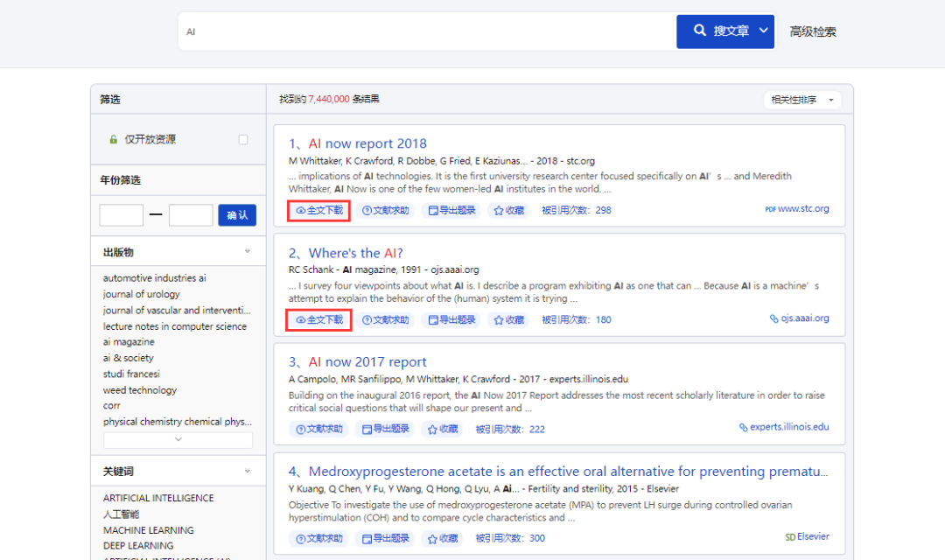Filter by ai magazine publication
The height and width of the screenshot is (560, 945).
129,342
